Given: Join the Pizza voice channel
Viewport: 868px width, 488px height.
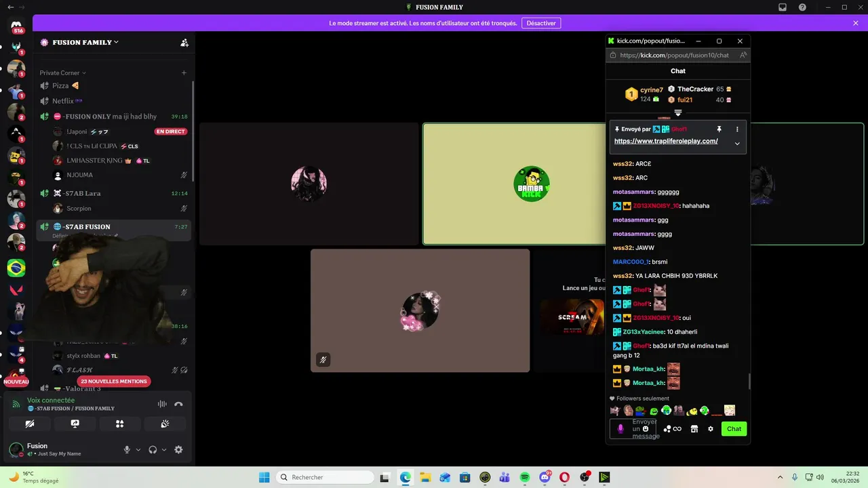Looking at the screenshot, I should click(113, 85).
